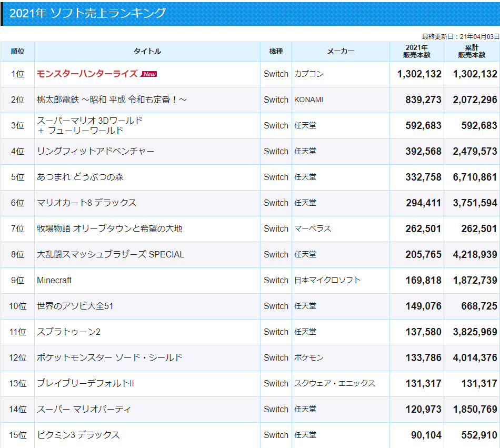Click the 2021年 ソフト売上ランキング heading banner
The width and height of the screenshot is (500, 448).
coord(88,13)
